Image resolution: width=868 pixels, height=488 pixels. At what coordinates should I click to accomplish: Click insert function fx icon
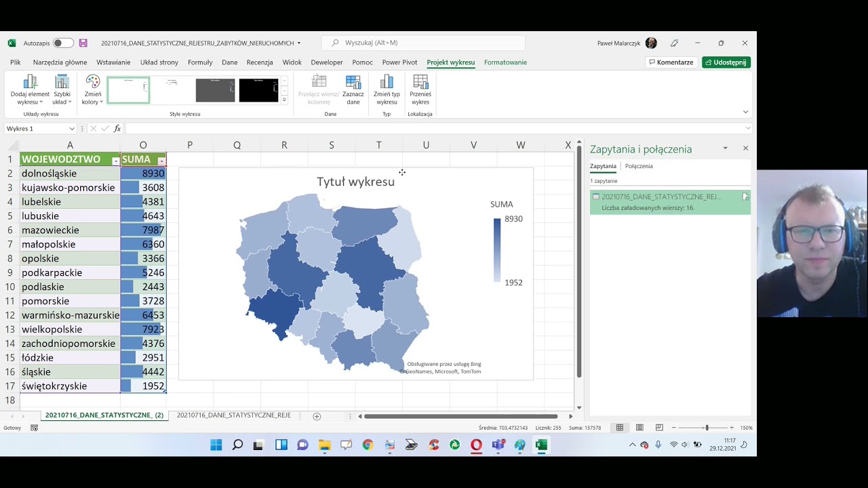(117, 128)
